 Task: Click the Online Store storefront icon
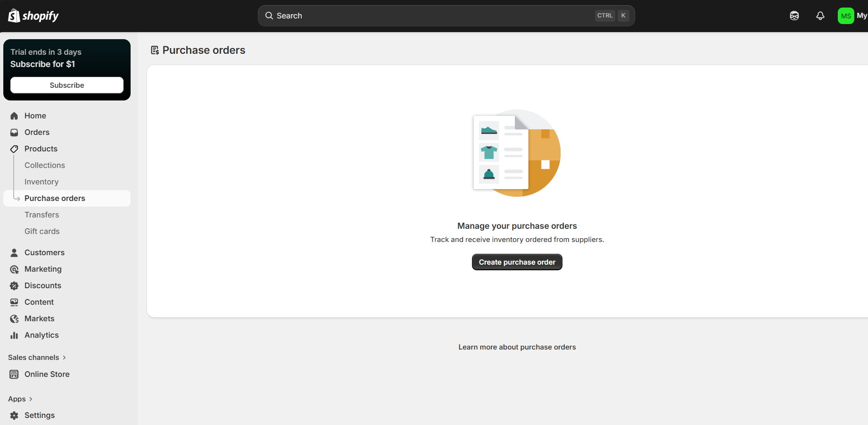click(14, 375)
